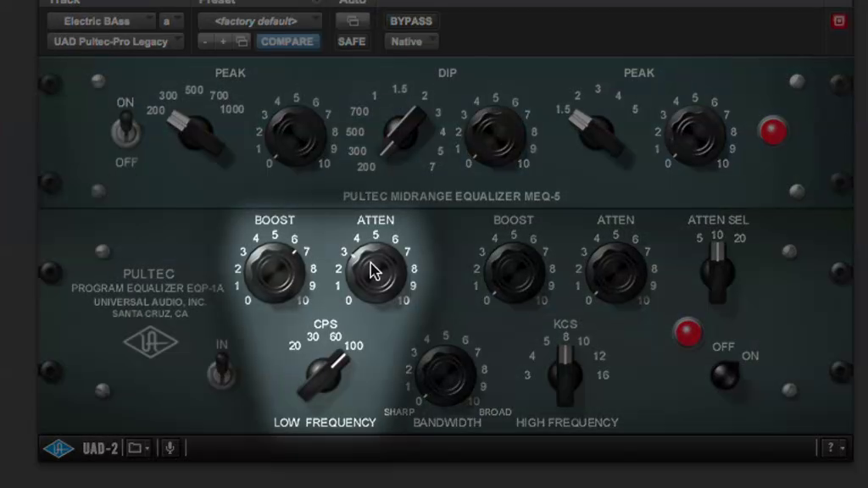Click the 5 label on ATTEN SEL

click(x=699, y=238)
